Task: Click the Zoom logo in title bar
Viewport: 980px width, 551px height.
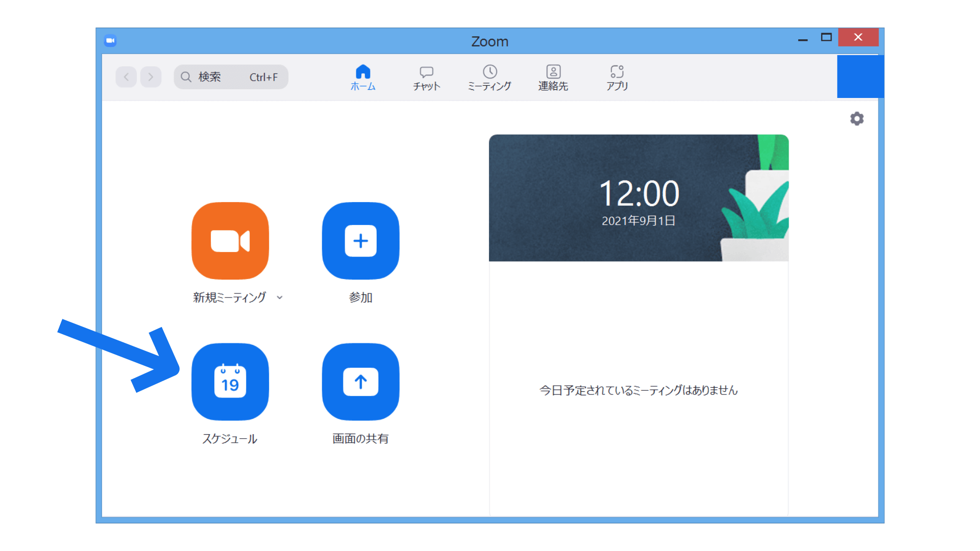Action: pos(110,41)
